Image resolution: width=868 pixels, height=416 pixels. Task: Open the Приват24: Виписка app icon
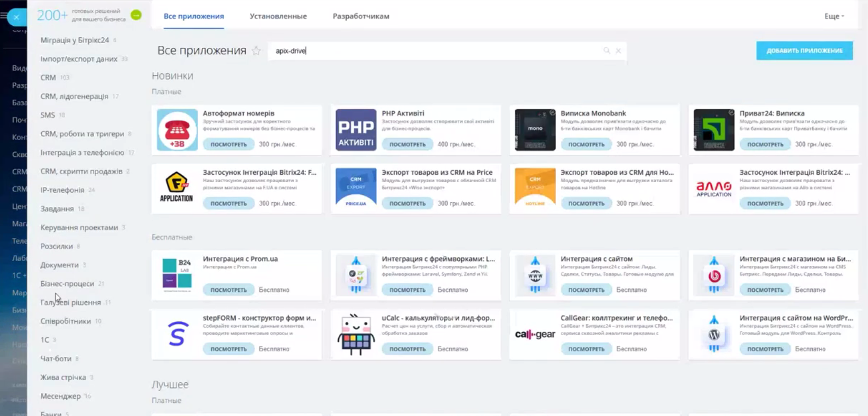[714, 130]
